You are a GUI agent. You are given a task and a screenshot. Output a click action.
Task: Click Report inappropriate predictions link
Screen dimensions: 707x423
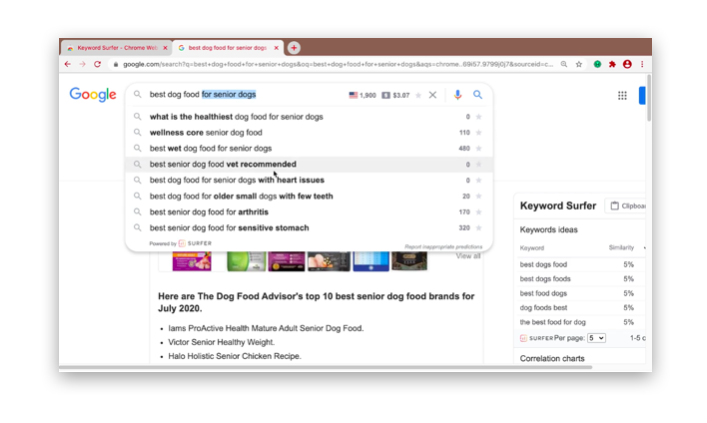pos(443,247)
